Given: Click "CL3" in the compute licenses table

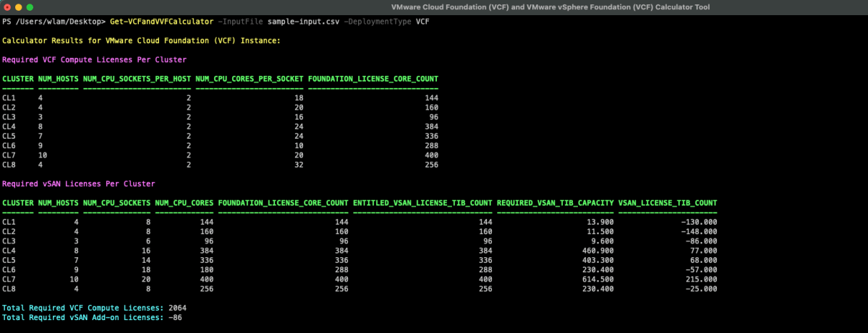Looking at the screenshot, I should click(9, 116).
